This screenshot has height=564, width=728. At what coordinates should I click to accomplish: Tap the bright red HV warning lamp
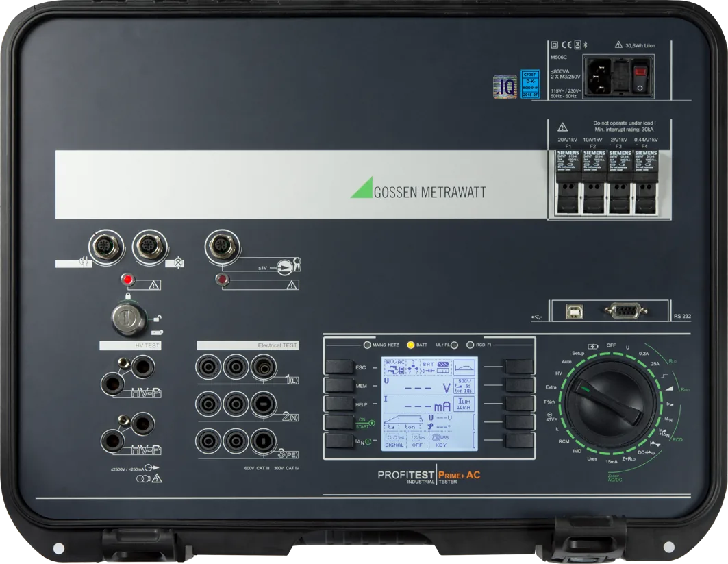pyautogui.click(x=127, y=280)
